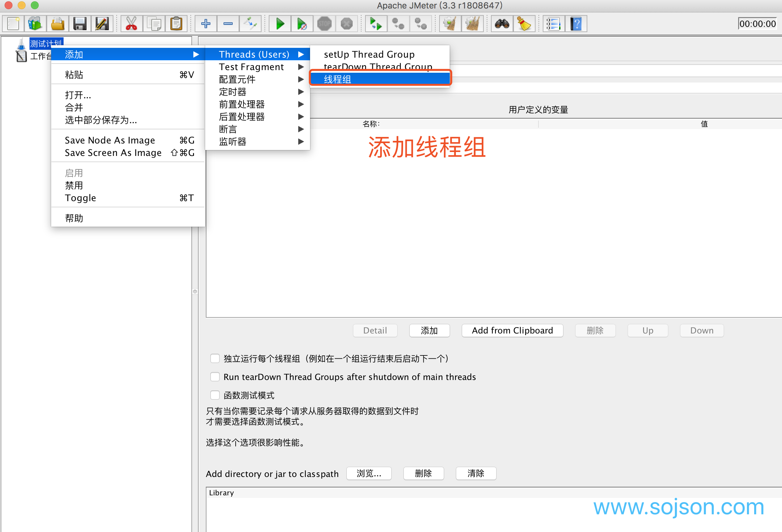Screen dimensions: 782x532
Task: Click the Function helper list icon
Action: [554, 24]
